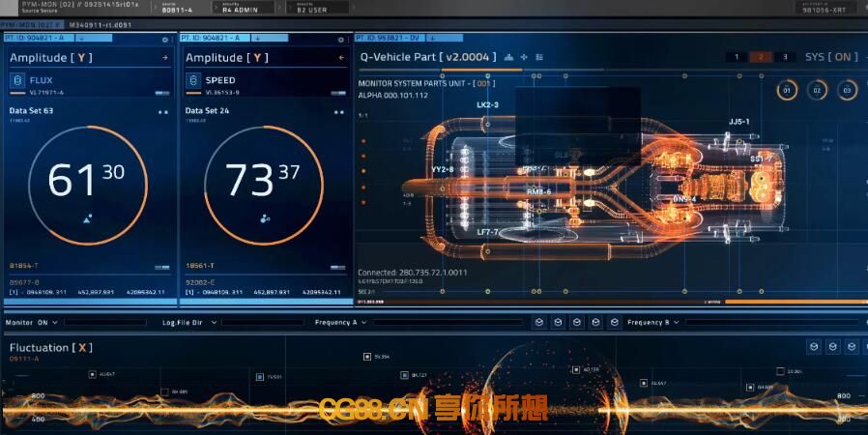
Task: Open settings gear on SPEED Amplitude panel
Action: [340, 40]
